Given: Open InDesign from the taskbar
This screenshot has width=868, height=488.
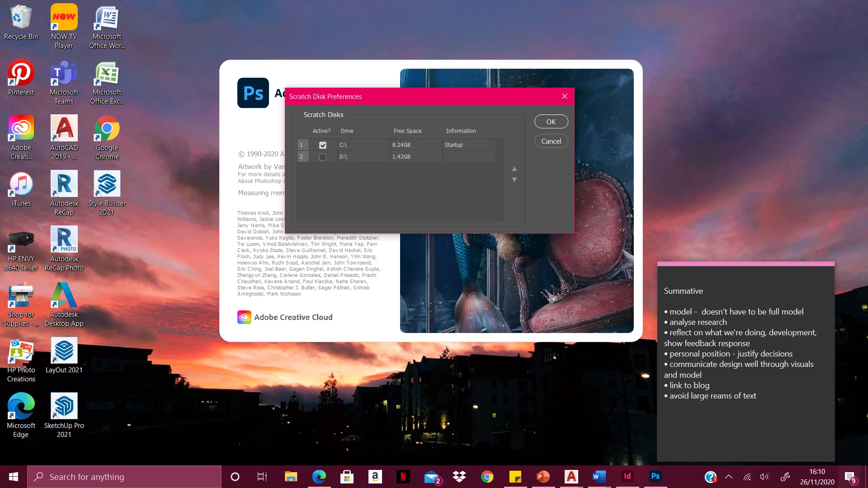Looking at the screenshot, I should 627,476.
